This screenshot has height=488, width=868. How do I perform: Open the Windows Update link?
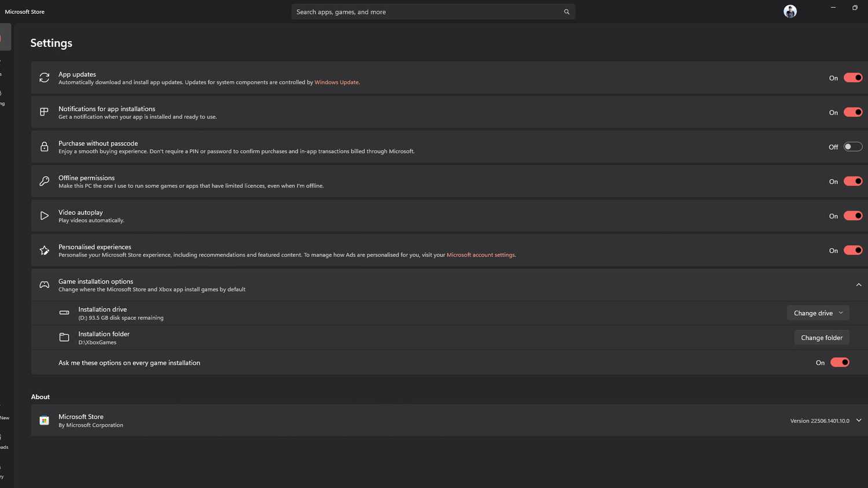337,82
